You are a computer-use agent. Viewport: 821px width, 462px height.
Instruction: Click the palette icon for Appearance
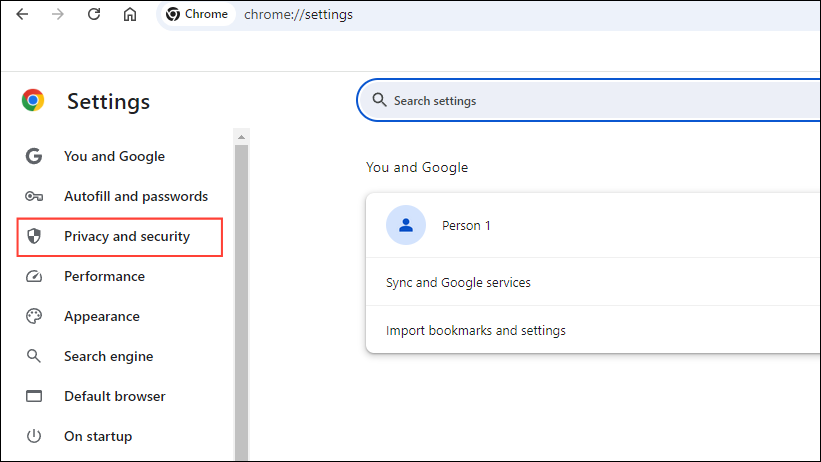34,316
